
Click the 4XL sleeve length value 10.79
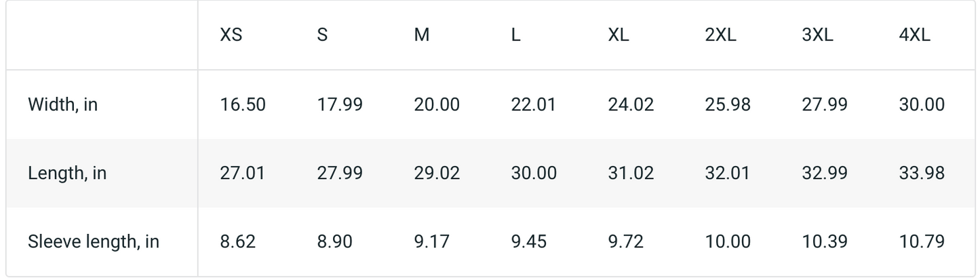click(922, 242)
